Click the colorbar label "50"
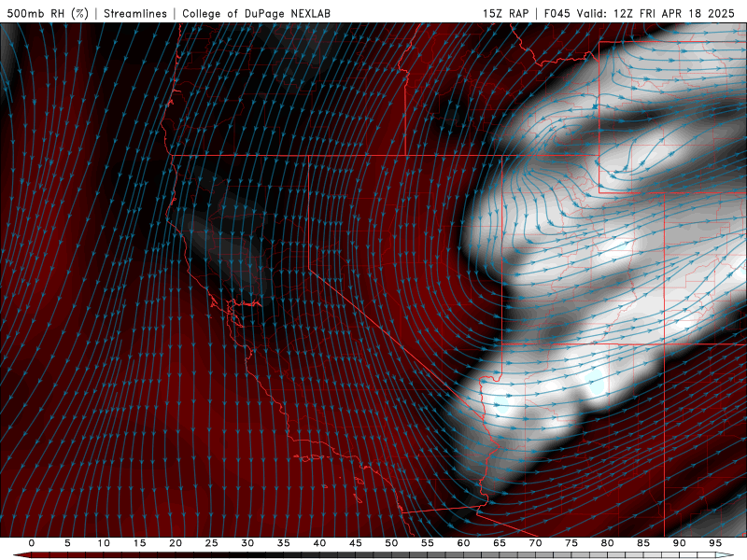The image size is (747, 560). 391,543
